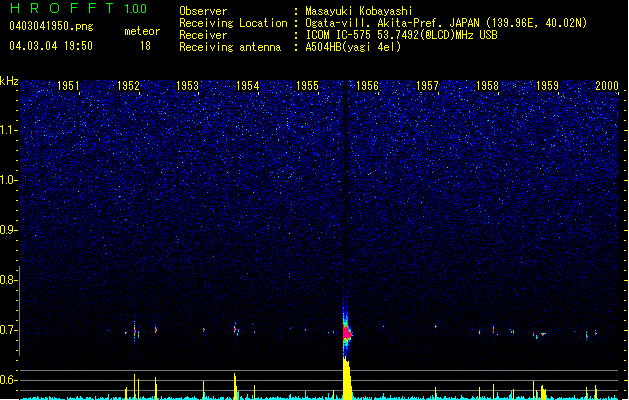Click the Ogata-vill. Akita-Pref. JAPAN location value
This screenshot has height=400, width=629.
(446, 23)
